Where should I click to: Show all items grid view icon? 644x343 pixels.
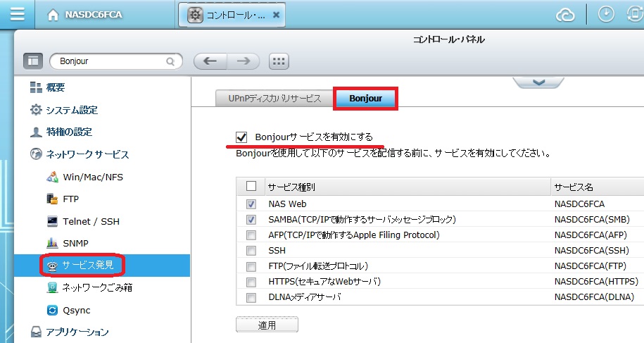coord(279,61)
